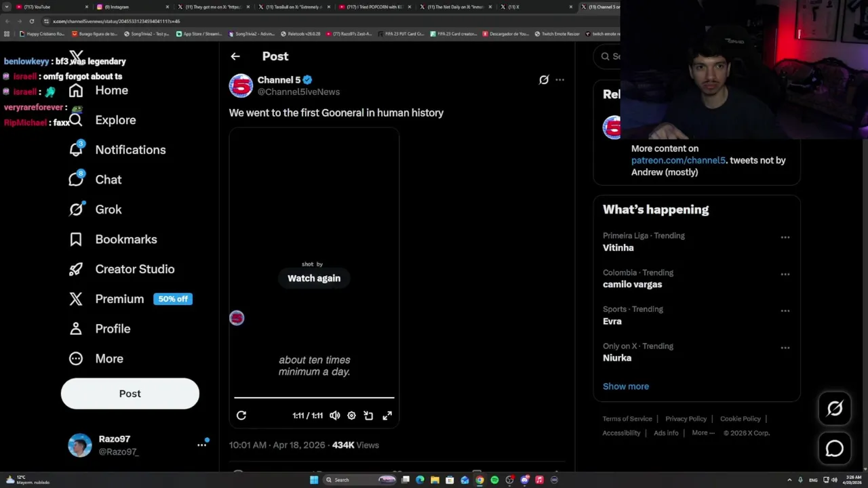This screenshot has width=868, height=488.
Task: Go back using the Post back arrow
Action: click(235, 56)
